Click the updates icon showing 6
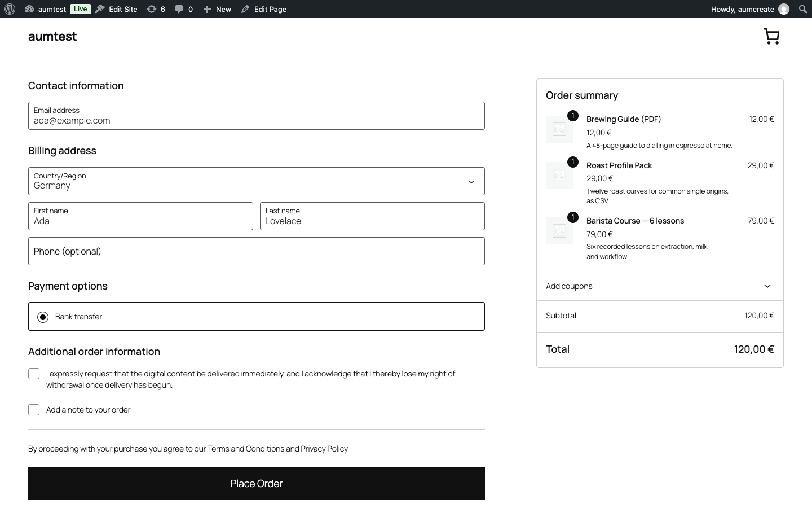812x508 pixels. (x=156, y=9)
